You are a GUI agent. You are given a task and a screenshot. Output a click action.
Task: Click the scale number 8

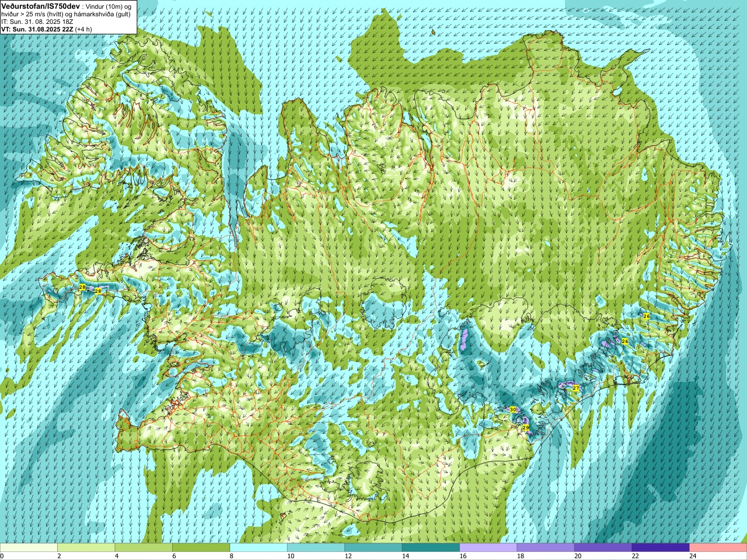coord(231,556)
